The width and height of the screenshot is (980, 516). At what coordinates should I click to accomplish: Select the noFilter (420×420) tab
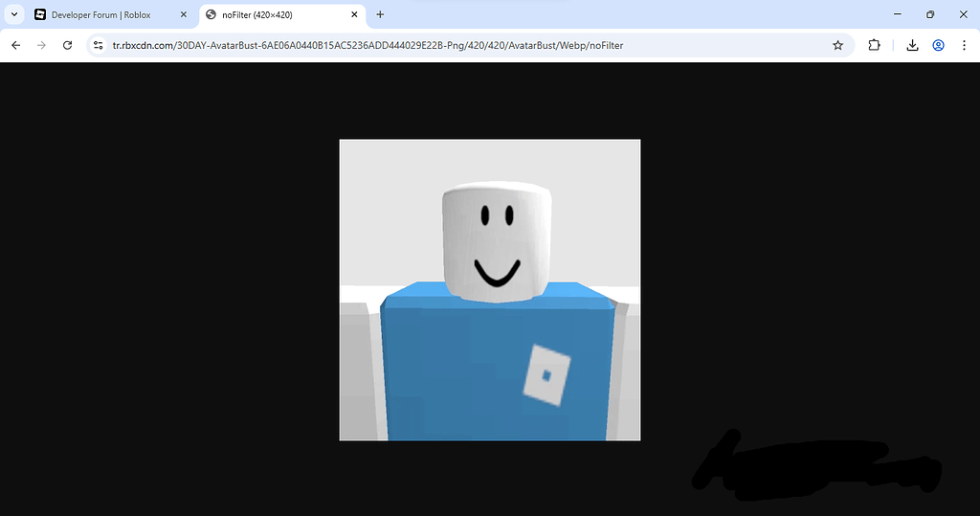coord(282,14)
